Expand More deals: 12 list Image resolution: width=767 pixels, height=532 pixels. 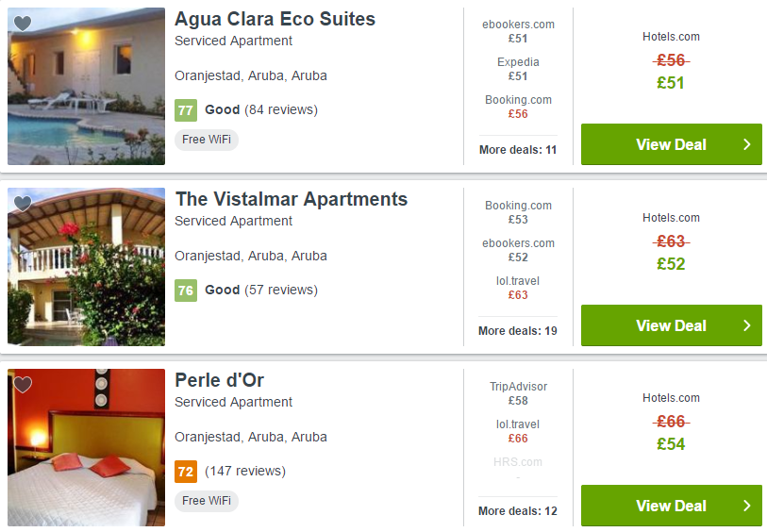click(517, 511)
